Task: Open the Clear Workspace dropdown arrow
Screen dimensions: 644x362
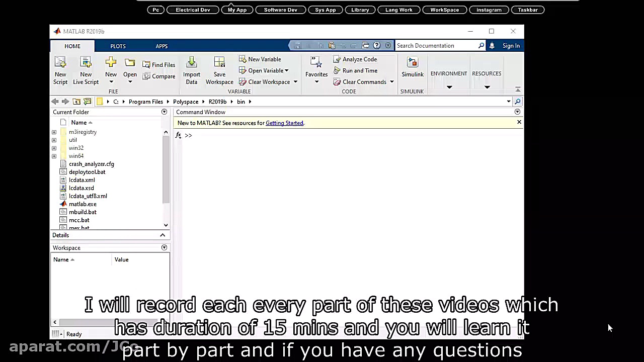Action: [295, 82]
